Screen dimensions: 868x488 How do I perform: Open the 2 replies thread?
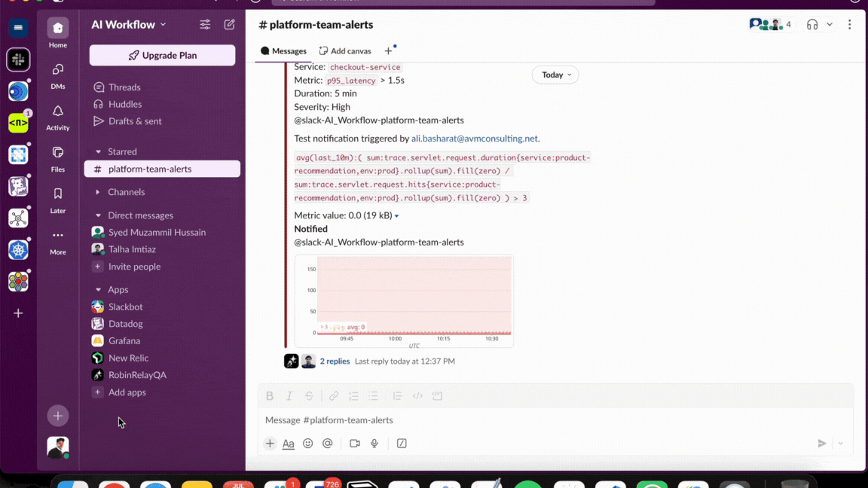point(335,361)
